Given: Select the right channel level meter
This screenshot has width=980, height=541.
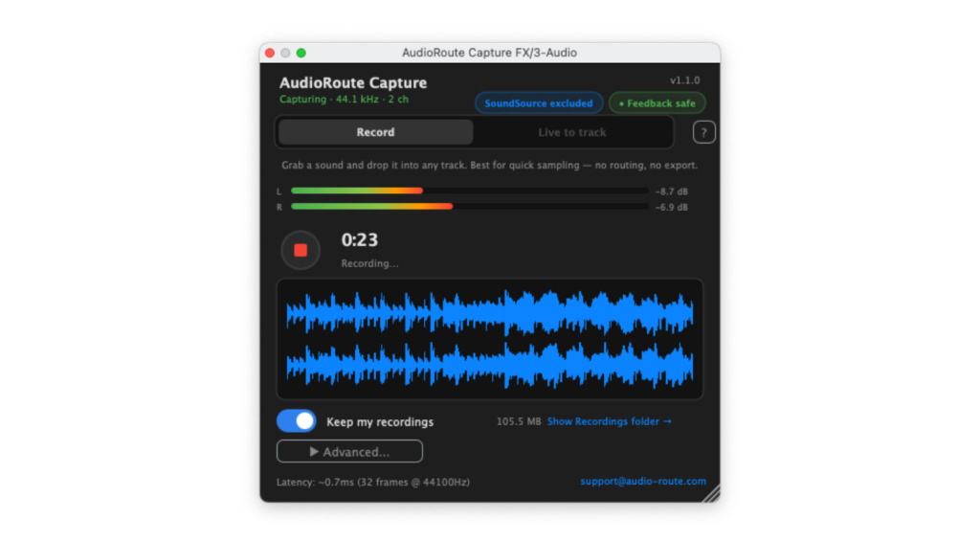Looking at the screenshot, I should pos(469,207).
